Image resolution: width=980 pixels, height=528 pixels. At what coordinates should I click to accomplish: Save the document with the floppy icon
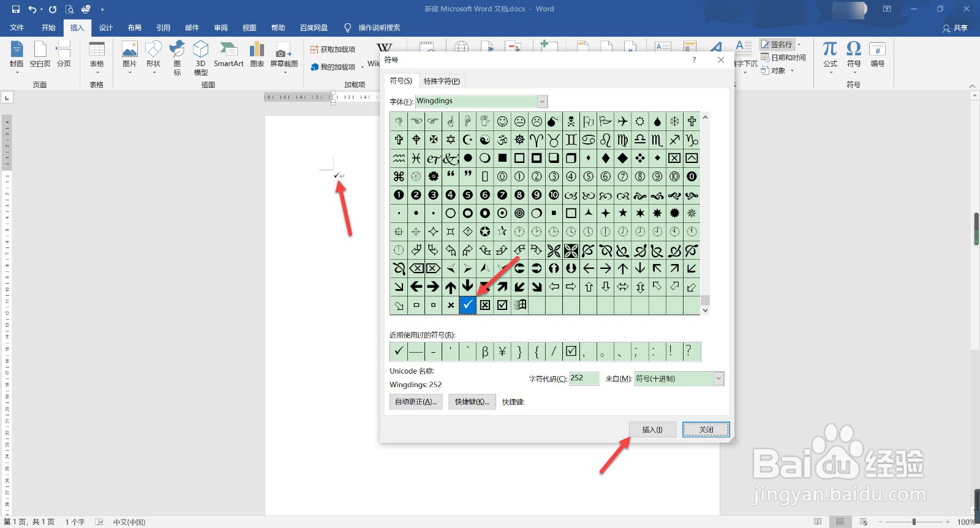(16, 9)
